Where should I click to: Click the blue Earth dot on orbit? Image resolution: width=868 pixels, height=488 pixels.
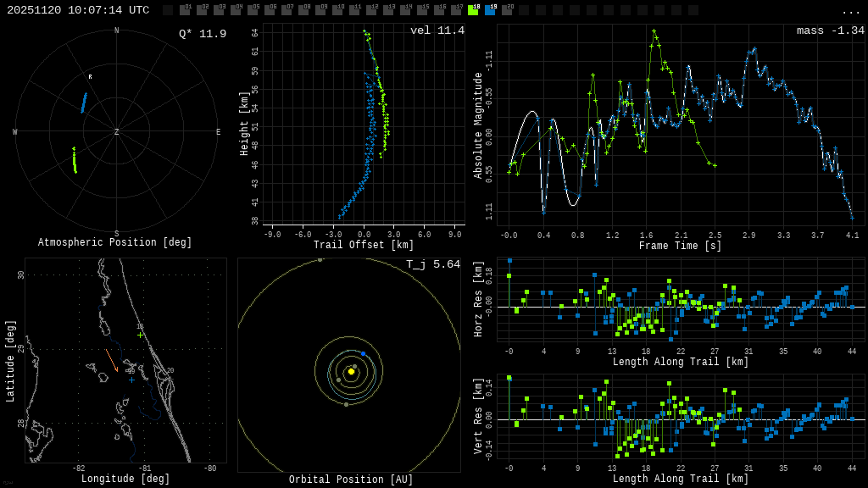363,353
